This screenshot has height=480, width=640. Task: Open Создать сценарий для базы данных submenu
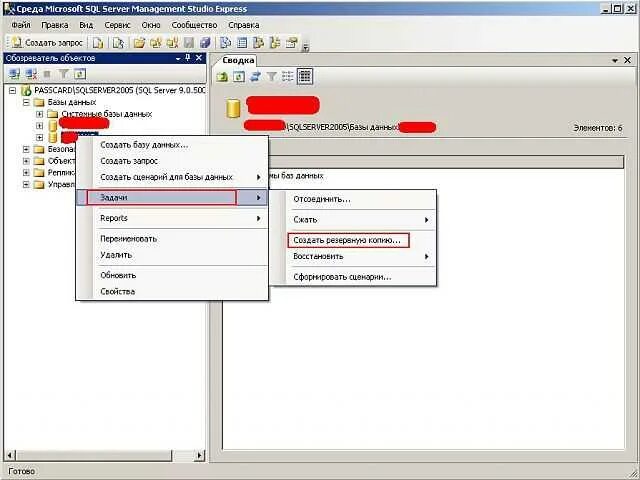tap(173, 177)
